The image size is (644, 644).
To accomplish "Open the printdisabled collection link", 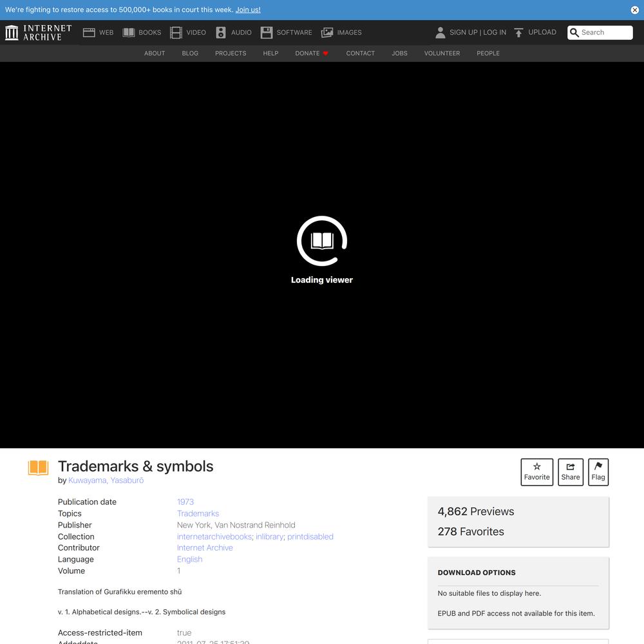I will click(x=310, y=536).
